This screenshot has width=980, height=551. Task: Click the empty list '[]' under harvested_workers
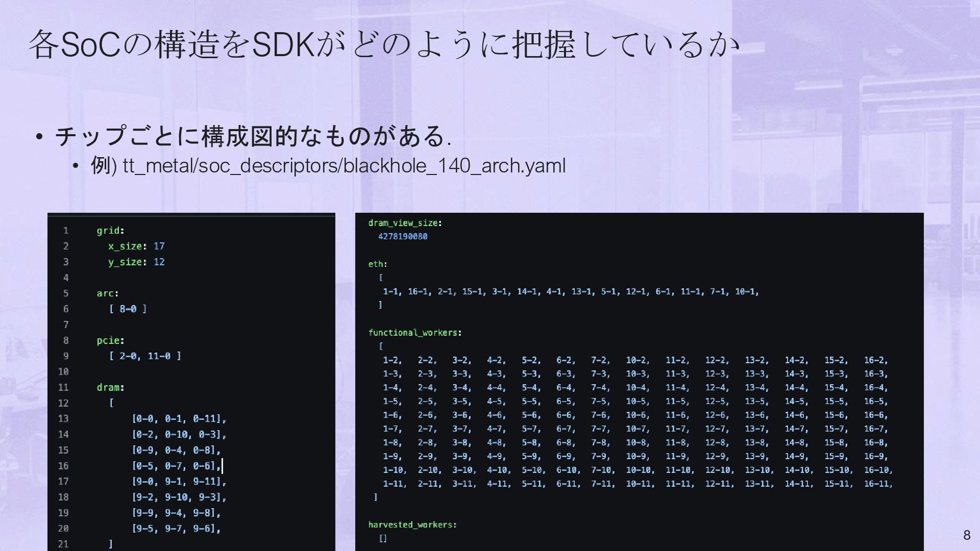click(383, 539)
